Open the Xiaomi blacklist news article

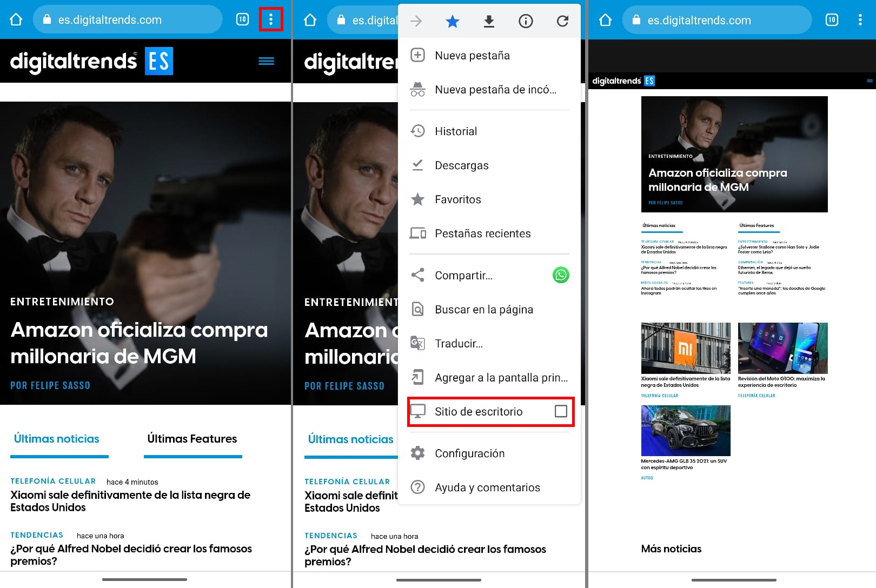tap(130, 501)
